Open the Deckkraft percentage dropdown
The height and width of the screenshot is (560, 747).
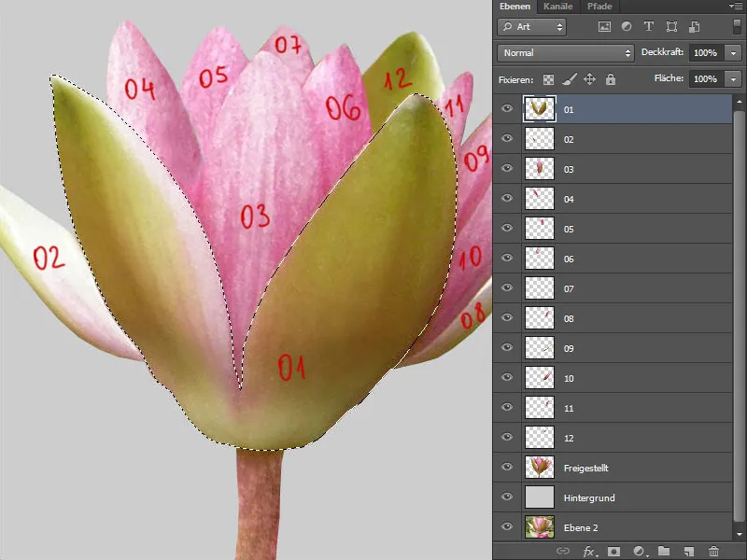pyautogui.click(x=733, y=54)
